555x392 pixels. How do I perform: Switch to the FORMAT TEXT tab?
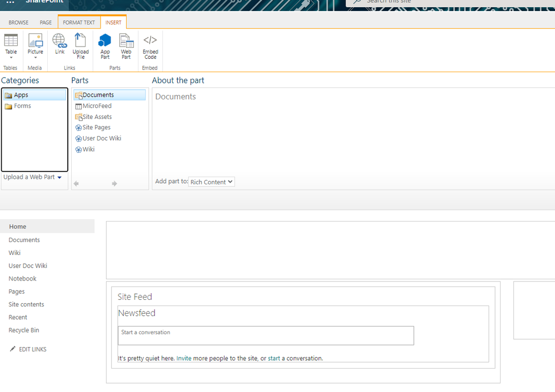coord(79,22)
